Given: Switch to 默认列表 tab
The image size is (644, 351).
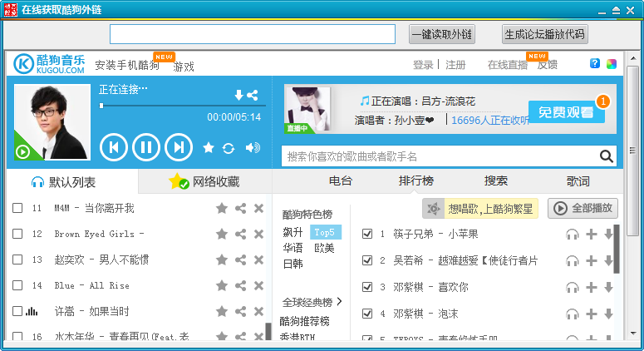Looking at the screenshot, I should pyautogui.click(x=72, y=182).
